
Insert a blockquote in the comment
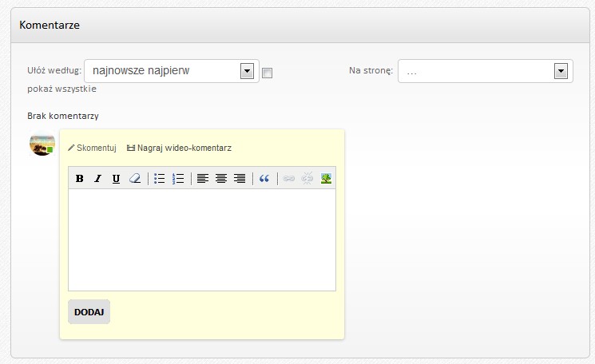point(264,179)
